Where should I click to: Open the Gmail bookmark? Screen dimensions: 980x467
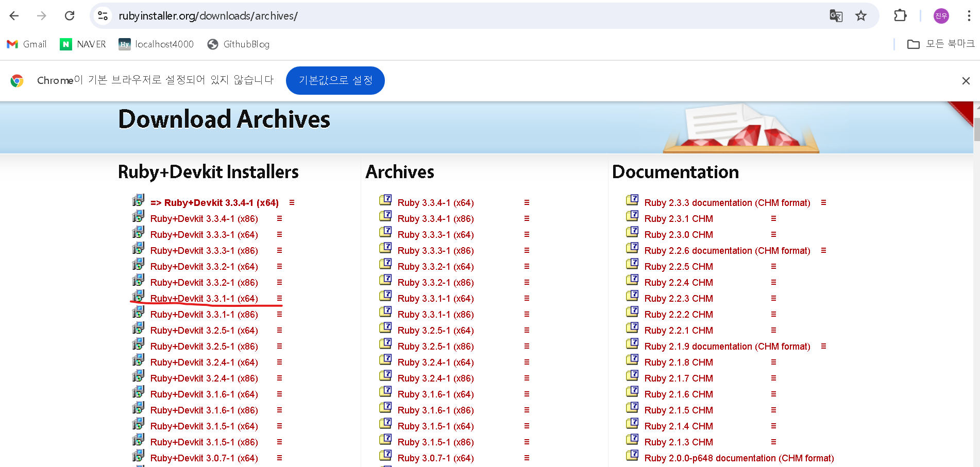27,44
